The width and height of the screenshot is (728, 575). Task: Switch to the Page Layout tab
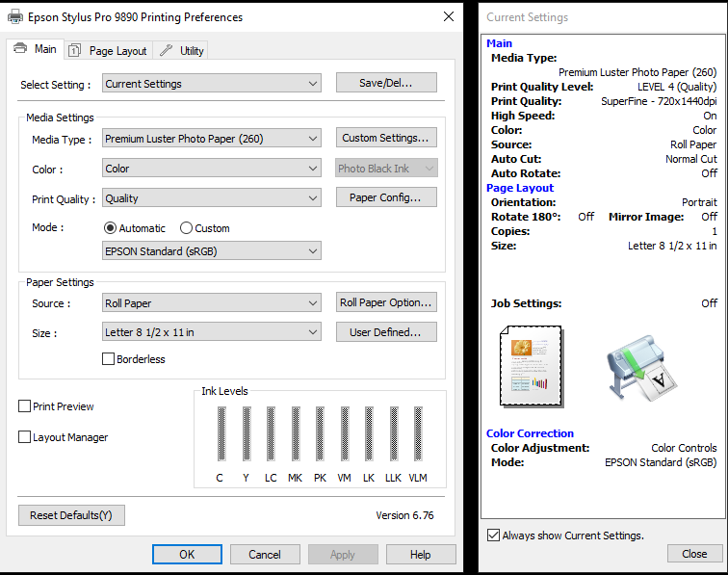point(109,51)
